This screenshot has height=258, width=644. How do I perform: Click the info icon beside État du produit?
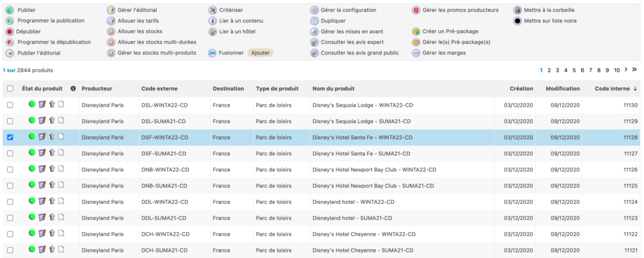pyautogui.click(x=73, y=89)
